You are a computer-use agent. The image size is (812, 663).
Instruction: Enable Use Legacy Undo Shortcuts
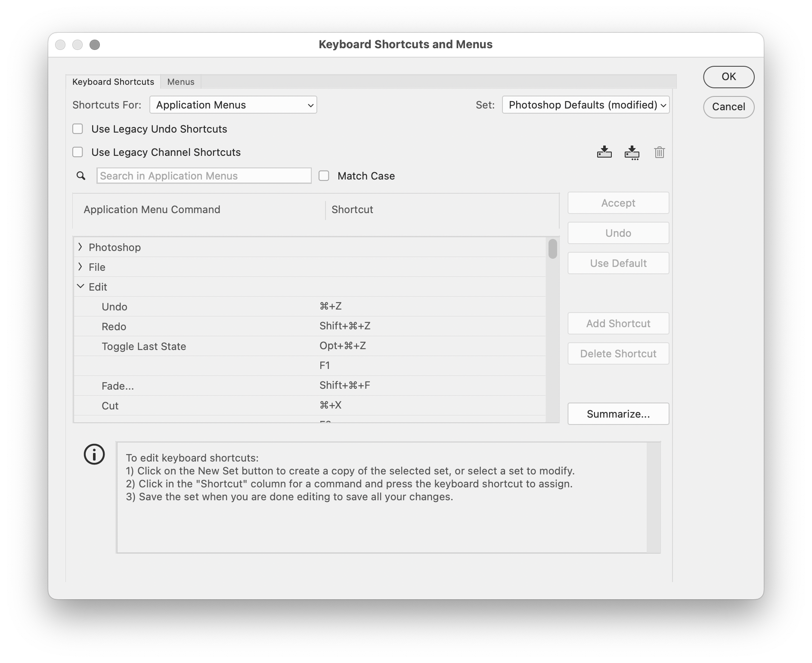[77, 129]
